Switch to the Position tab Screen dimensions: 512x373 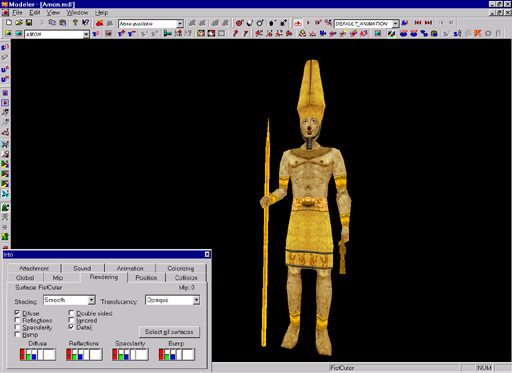pyautogui.click(x=146, y=278)
